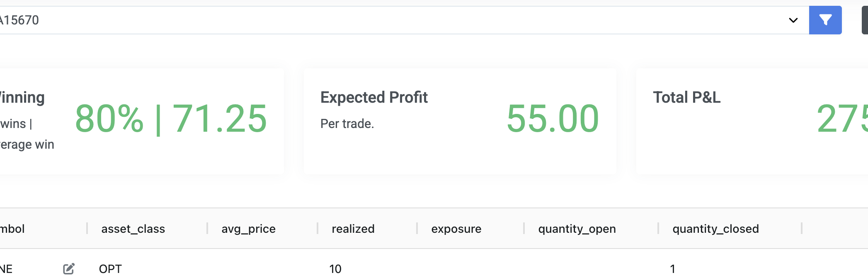Click divider between asset_class and avg_price headers

point(207,229)
